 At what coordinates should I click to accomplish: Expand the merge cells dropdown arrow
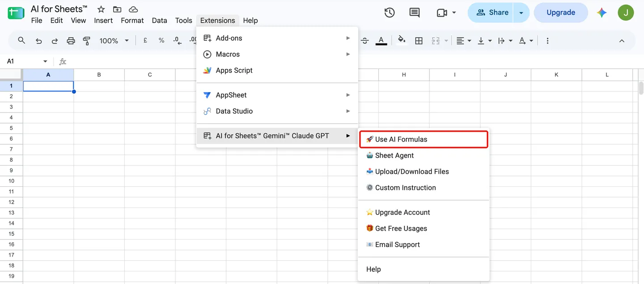[446, 41]
